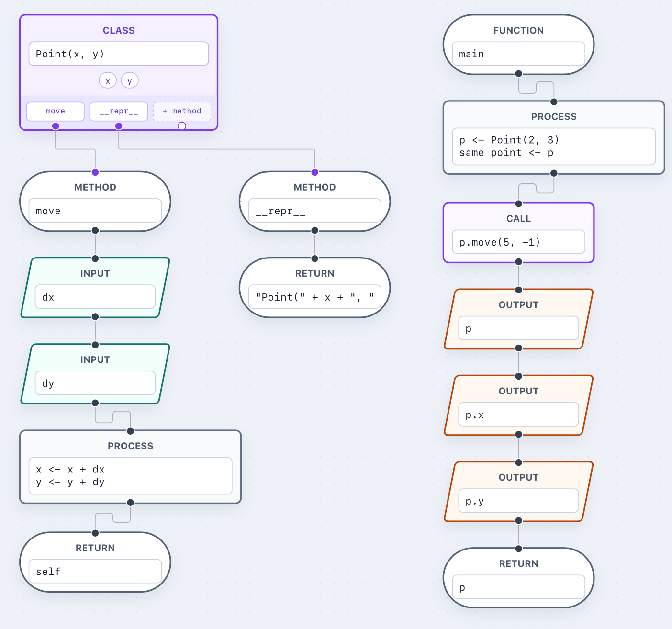Click the top port of INPUT dx node
Viewport: 672px width, 629px height.
click(95, 258)
